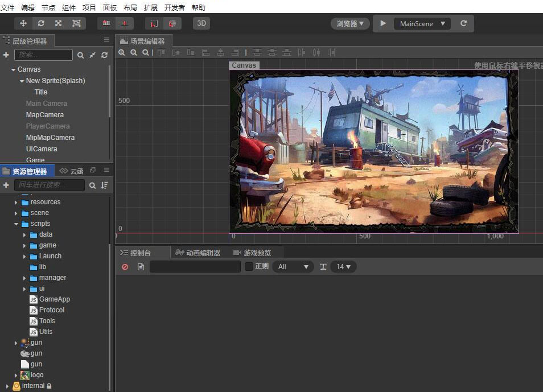This screenshot has width=543, height=392.
Task: Clear the console with the red icon
Action: click(125, 267)
